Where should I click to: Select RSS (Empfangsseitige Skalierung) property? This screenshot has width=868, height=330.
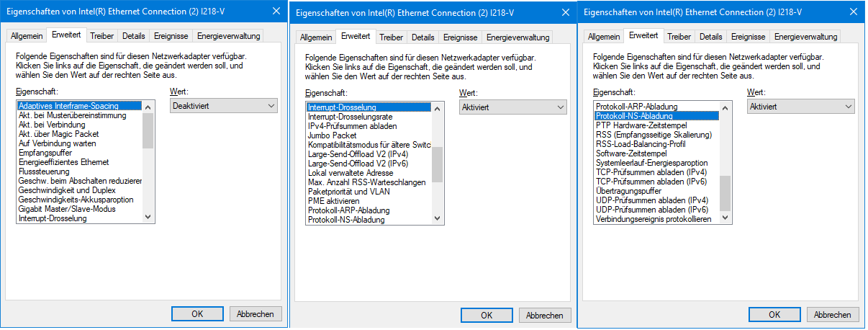click(x=654, y=135)
